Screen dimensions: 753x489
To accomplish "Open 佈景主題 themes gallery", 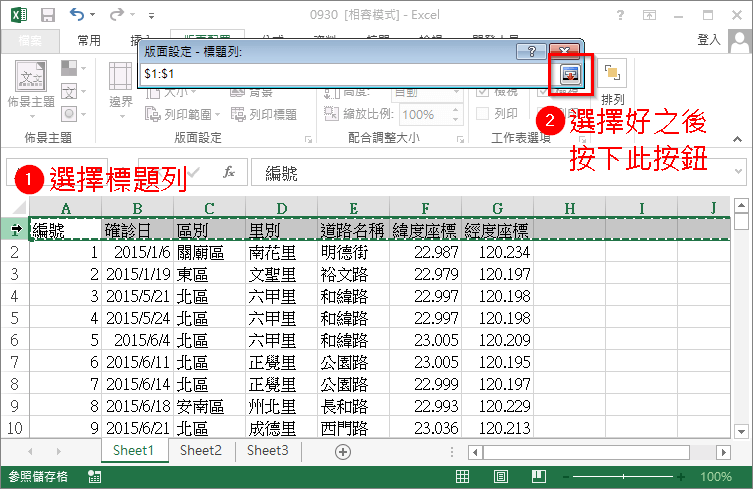I will point(31,89).
